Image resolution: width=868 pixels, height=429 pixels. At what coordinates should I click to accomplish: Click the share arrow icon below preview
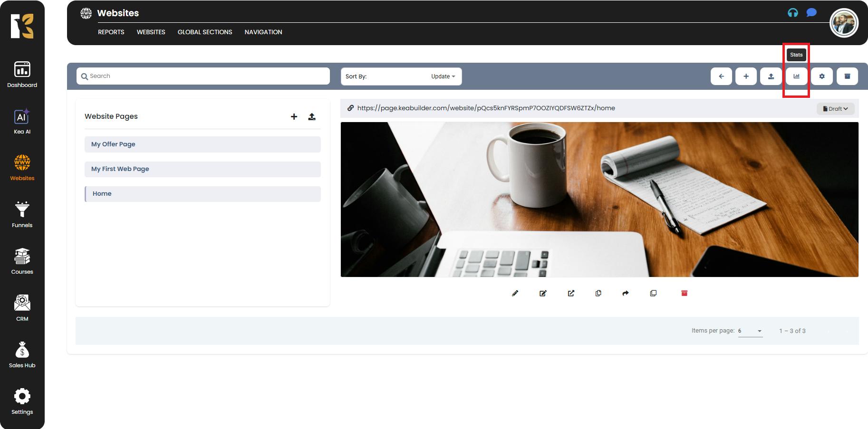[x=626, y=293]
